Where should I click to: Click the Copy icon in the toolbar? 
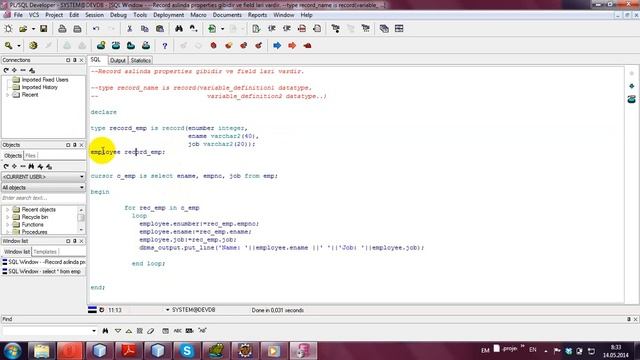click(144, 29)
